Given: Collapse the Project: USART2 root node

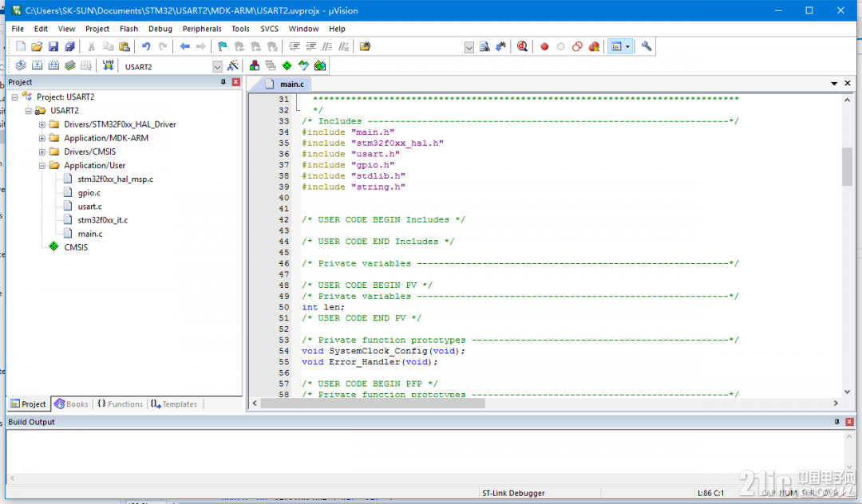Looking at the screenshot, I should (x=15, y=96).
